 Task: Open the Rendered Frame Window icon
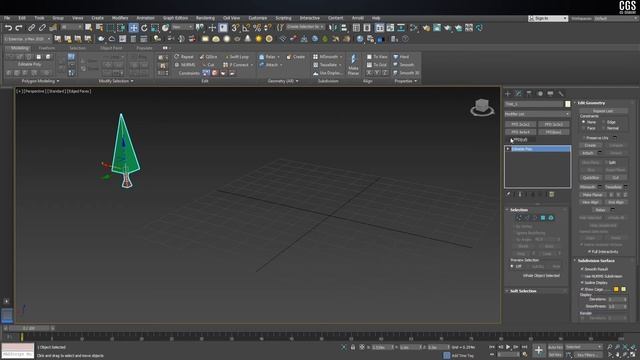pos(437,28)
